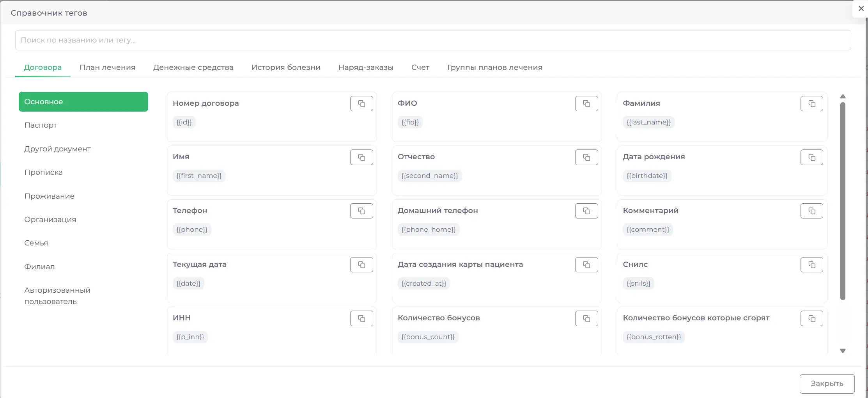
Task: Copy the Фамилия tag
Action: coord(811,104)
